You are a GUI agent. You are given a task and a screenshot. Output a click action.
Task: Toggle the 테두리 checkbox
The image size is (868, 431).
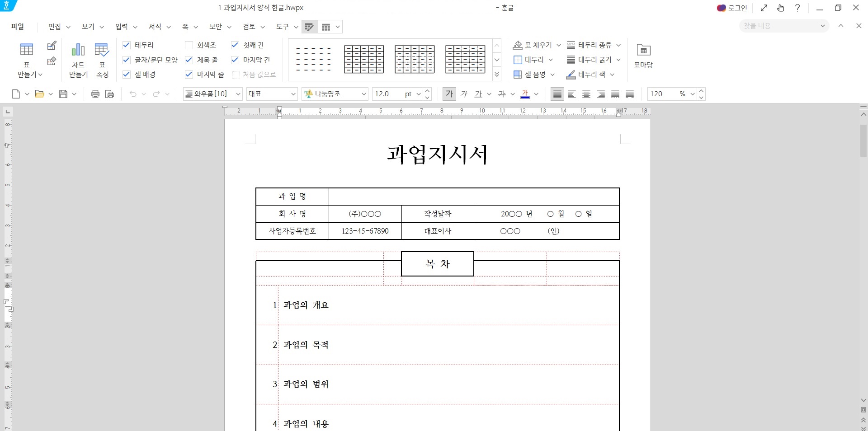click(x=127, y=45)
